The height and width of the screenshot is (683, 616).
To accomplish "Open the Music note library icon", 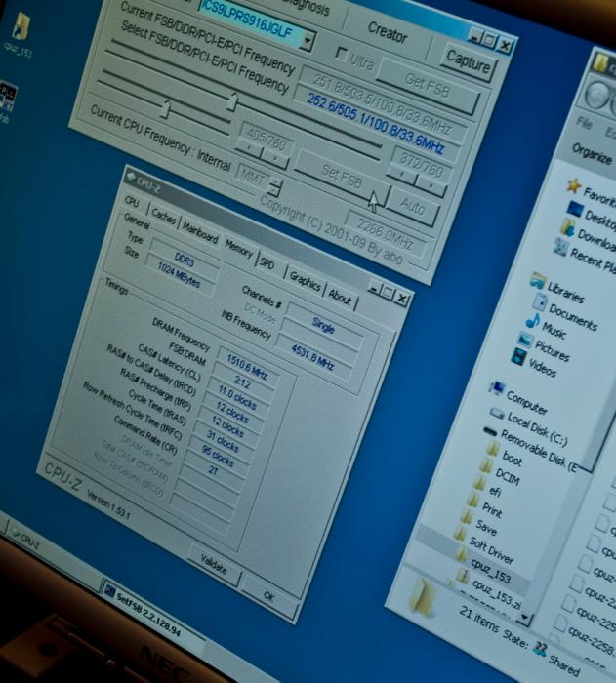I will (x=532, y=321).
